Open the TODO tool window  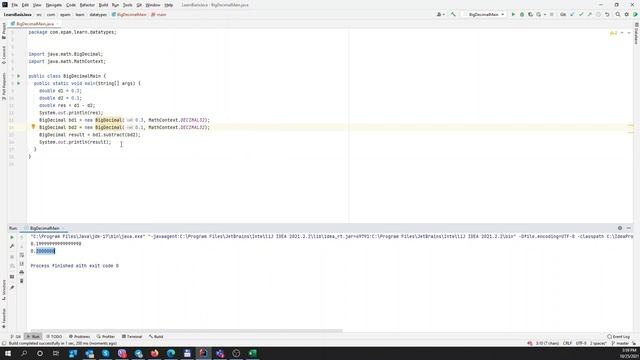coord(54,336)
